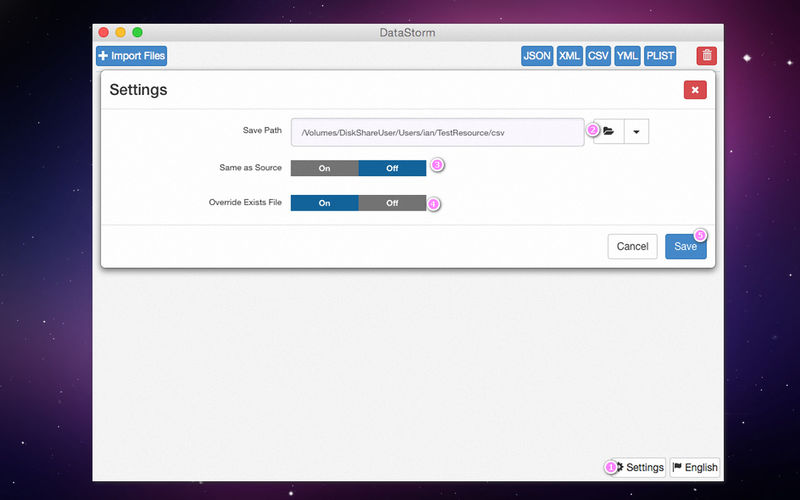
Task: Select the JSON format button
Action: (x=537, y=56)
